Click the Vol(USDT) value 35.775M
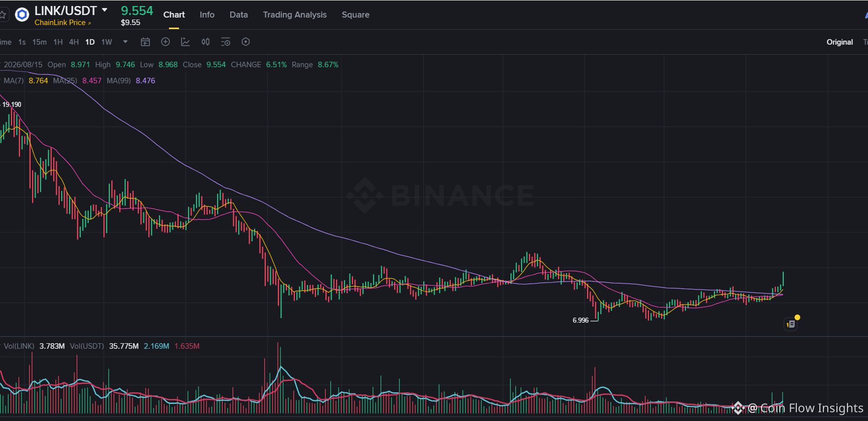This screenshot has width=868, height=421. (124, 346)
